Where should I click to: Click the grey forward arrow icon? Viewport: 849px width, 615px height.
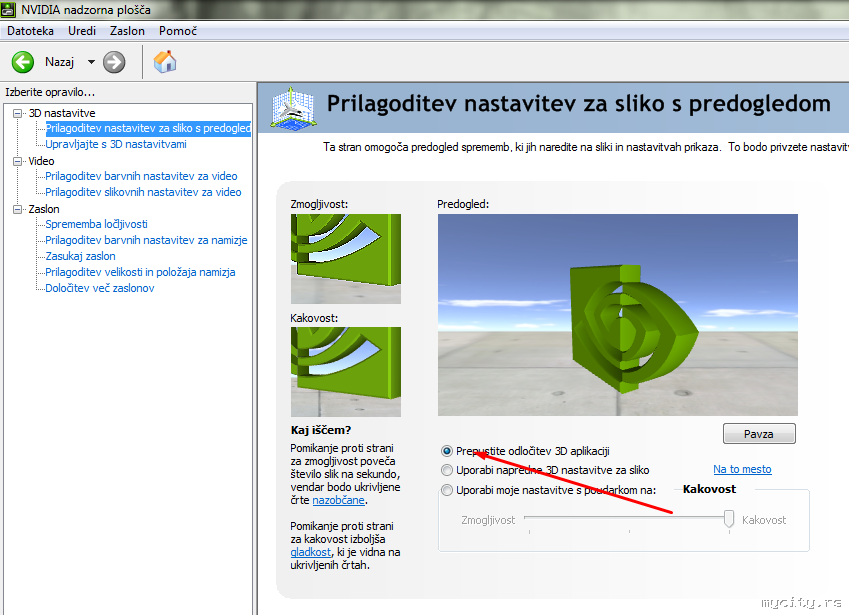tap(114, 62)
